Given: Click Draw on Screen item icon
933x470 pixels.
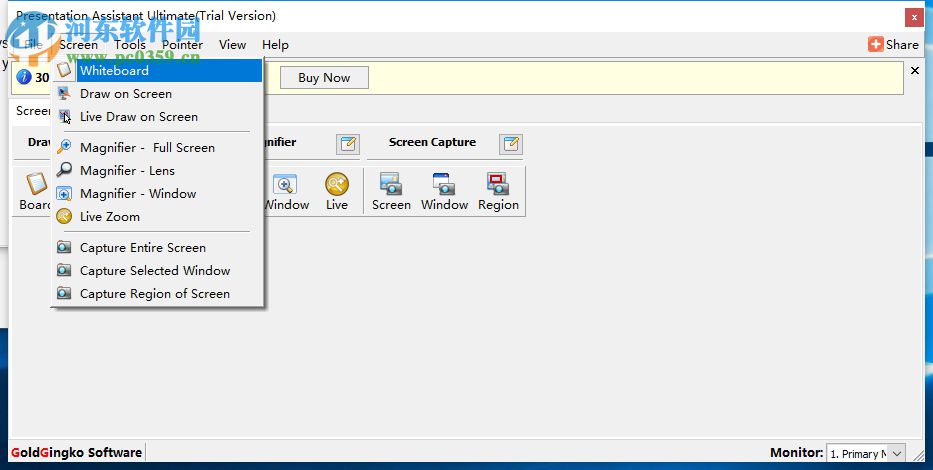Looking at the screenshot, I should (x=64, y=93).
